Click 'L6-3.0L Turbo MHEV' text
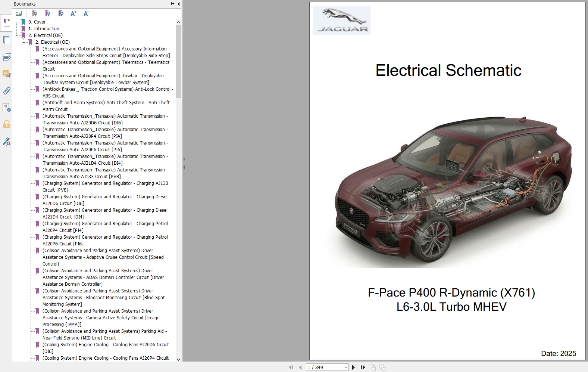Image resolution: width=588 pixels, height=372 pixels. [451, 307]
